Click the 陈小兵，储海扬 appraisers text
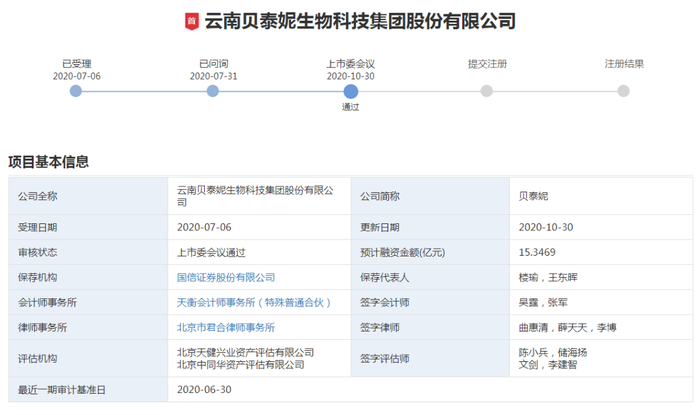700x415 pixels. (x=553, y=352)
